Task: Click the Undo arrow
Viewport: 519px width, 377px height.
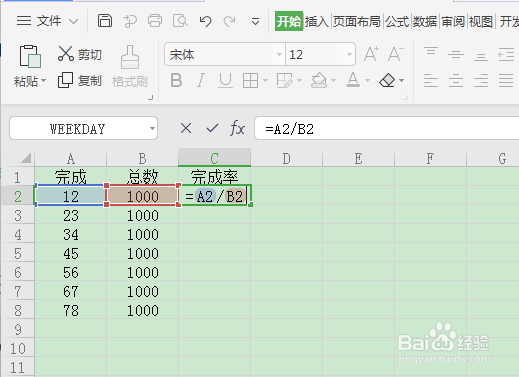Action: point(205,21)
